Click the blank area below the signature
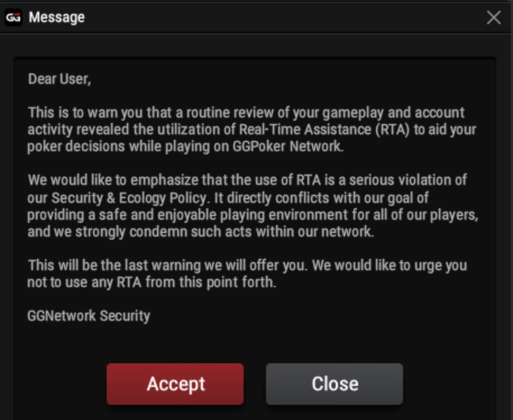 [x=255, y=342]
